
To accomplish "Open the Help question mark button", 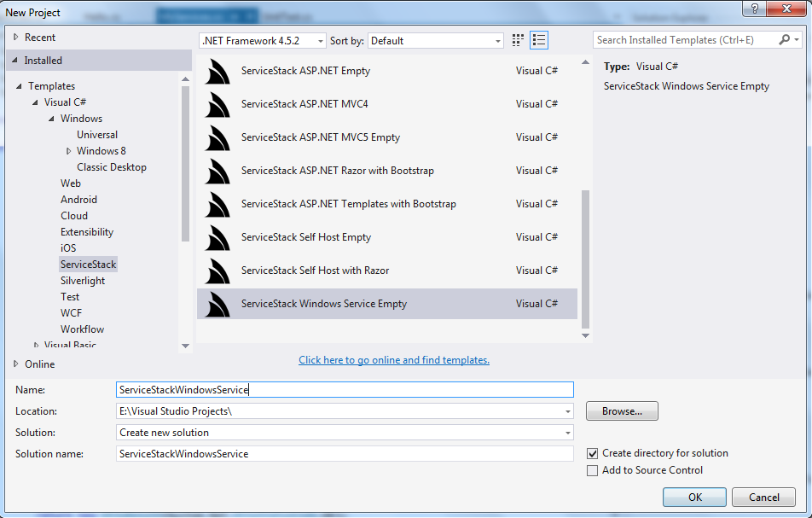I will 755,9.
